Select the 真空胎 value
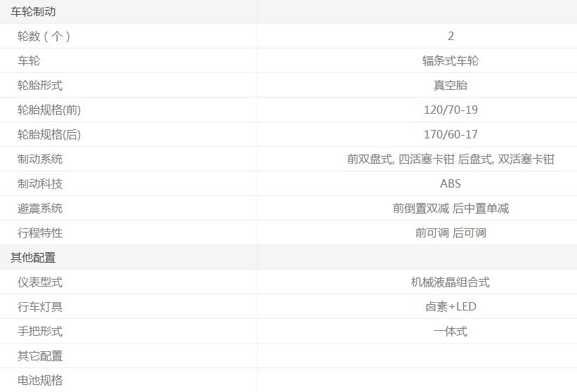Screen dimensions: 577x392 coord(450,85)
